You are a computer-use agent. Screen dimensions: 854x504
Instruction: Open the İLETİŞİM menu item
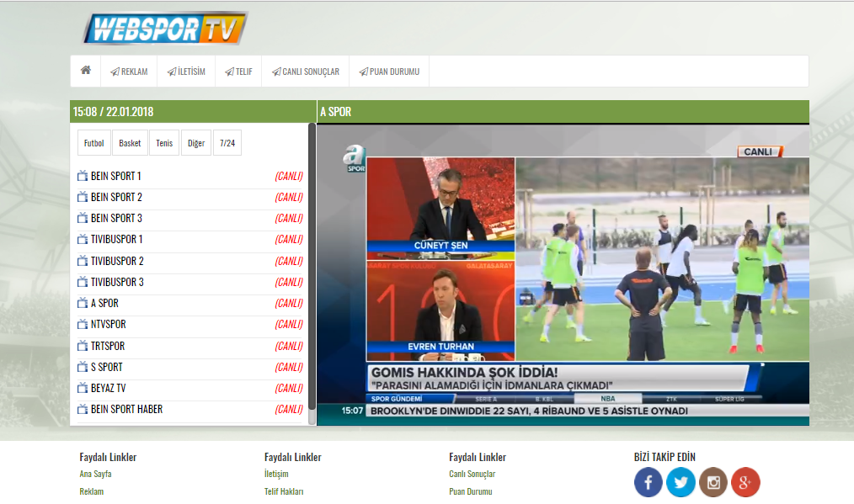pos(186,72)
